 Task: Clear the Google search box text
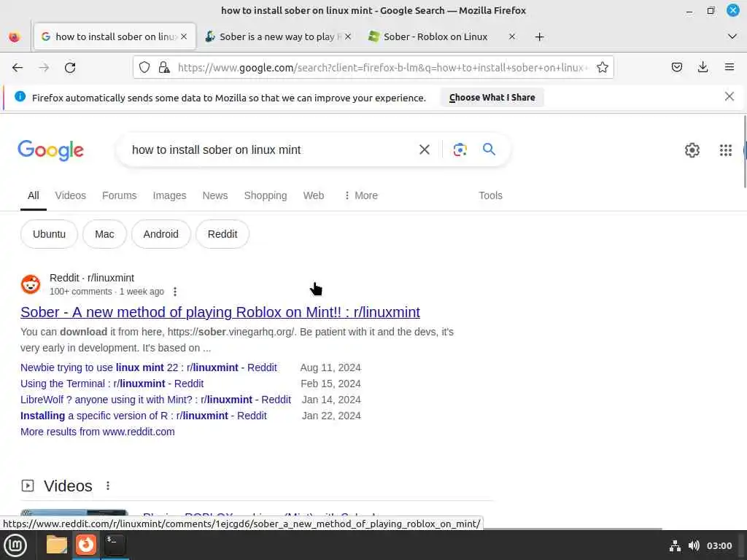424,149
